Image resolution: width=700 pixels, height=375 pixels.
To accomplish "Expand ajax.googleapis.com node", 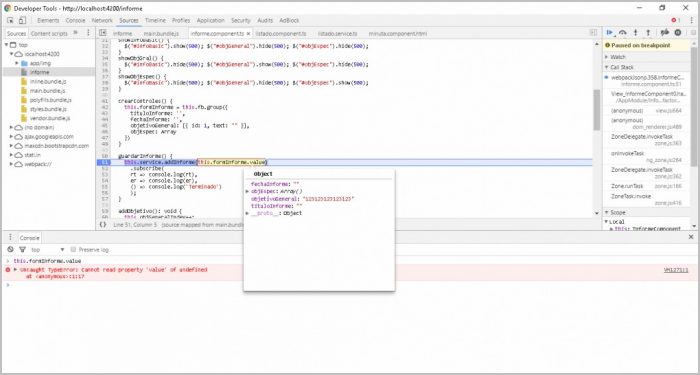I will 11,137.
